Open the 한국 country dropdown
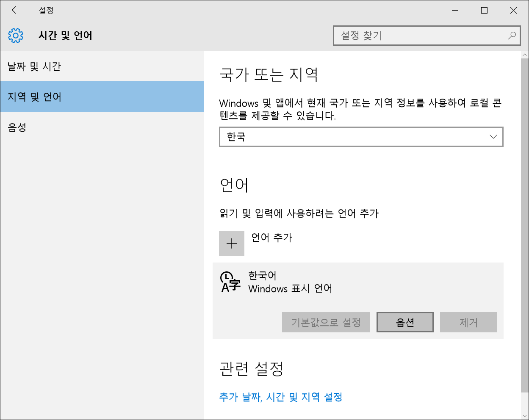 point(361,137)
